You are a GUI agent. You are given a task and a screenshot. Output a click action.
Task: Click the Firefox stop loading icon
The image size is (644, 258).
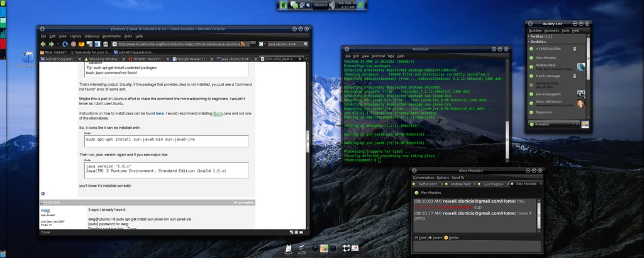point(74,44)
